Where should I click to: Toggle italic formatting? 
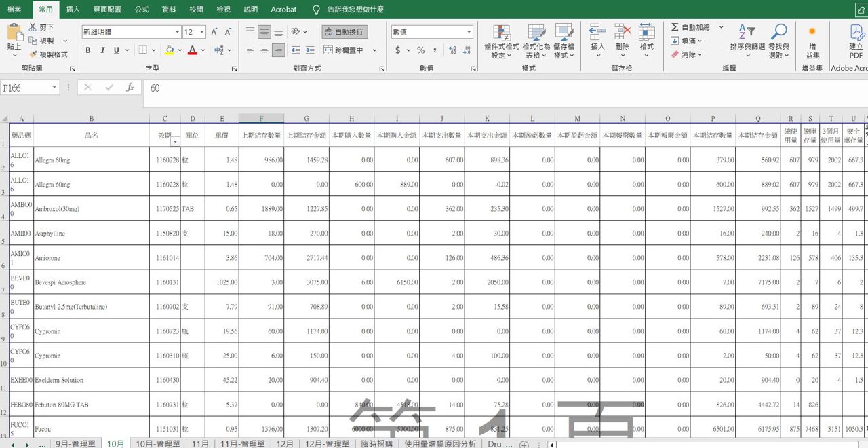[102, 50]
